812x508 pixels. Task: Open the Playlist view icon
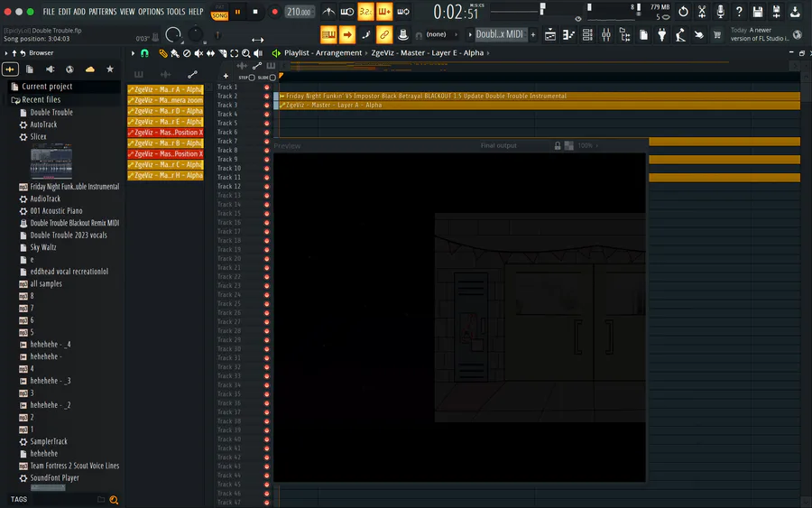pyautogui.click(x=550, y=34)
